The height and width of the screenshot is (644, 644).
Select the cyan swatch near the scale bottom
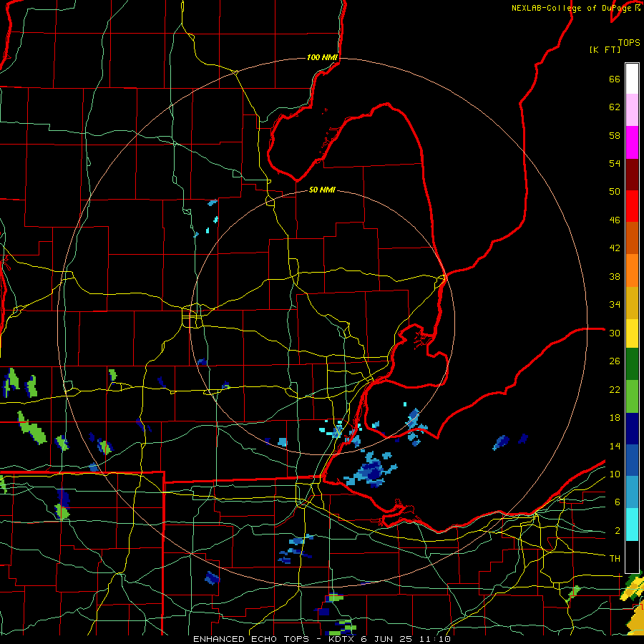pyautogui.click(x=632, y=524)
